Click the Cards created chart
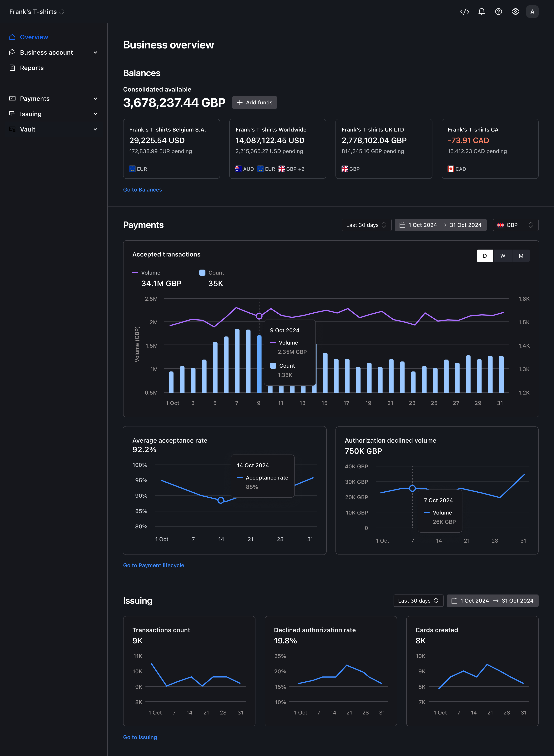The image size is (554, 756). [472, 671]
